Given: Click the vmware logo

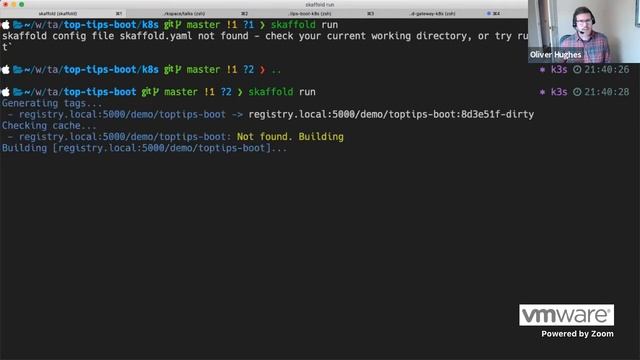Looking at the screenshot, I should (x=567, y=315).
